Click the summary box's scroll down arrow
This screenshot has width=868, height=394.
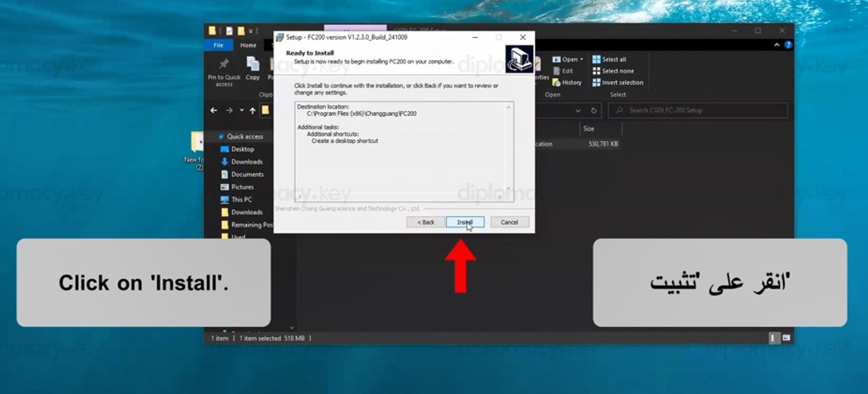pyautogui.click(x=509, y=188)
